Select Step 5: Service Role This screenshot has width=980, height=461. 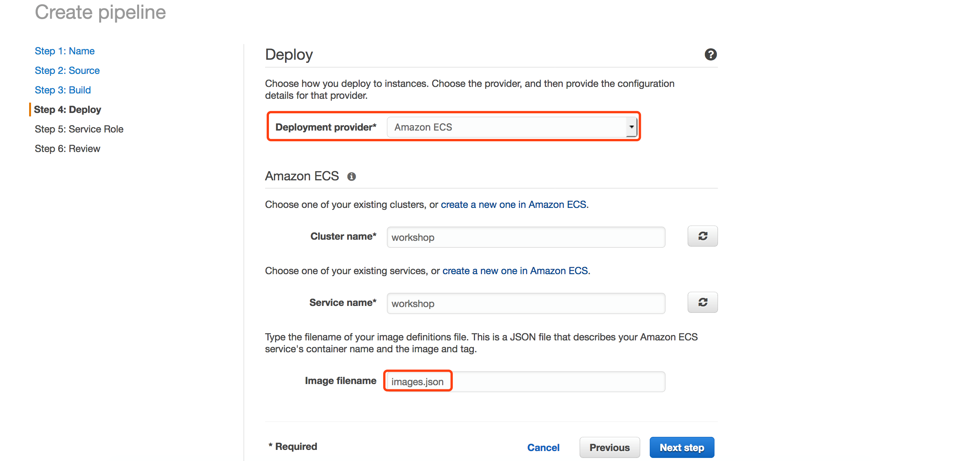(x=79, y=129)
